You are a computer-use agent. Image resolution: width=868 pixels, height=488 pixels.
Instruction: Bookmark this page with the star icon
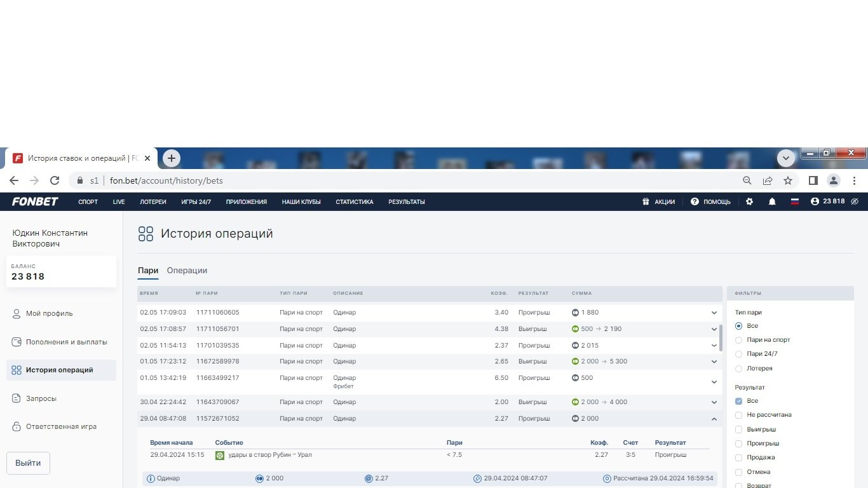point(788,180)
